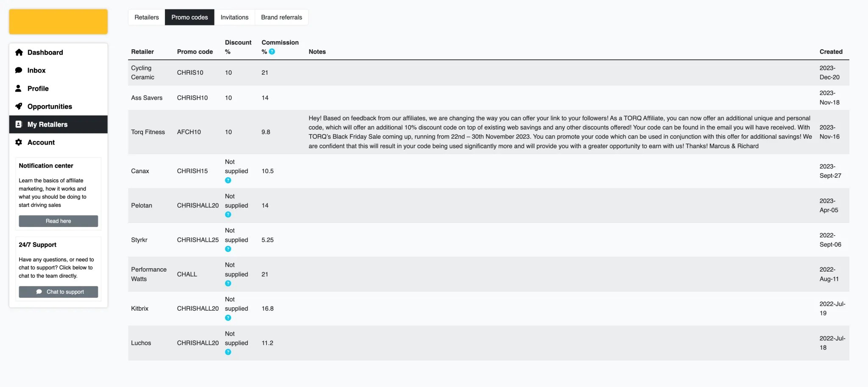Image resolution: width=868 pixels, height=387 pixels.
Task: Click the Promo code column header
Action: (x=195, y=52)
